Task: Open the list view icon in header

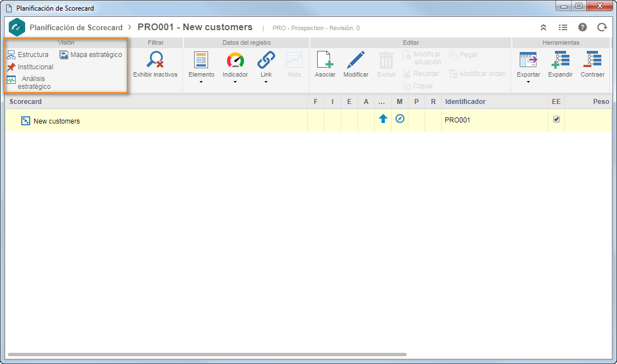Action: 563,27
